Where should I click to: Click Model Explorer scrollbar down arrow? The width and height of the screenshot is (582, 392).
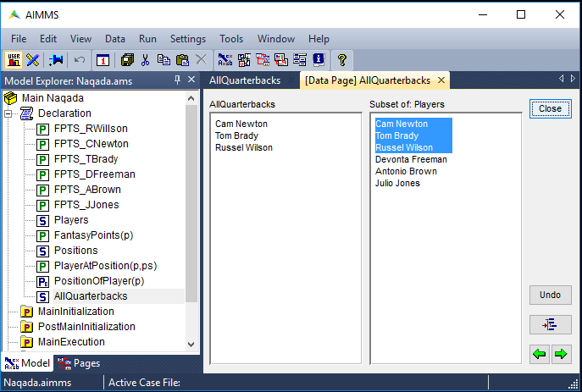point(191,345)
